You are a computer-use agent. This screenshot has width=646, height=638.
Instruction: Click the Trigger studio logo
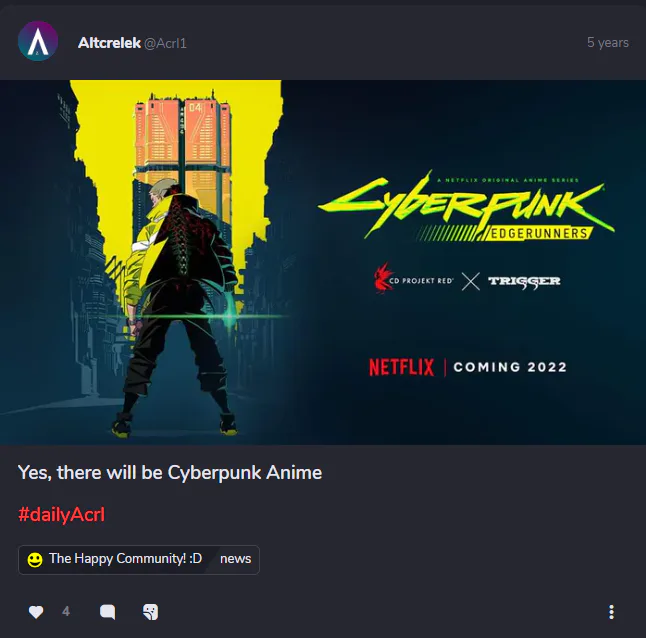click(x=524, y=281)
